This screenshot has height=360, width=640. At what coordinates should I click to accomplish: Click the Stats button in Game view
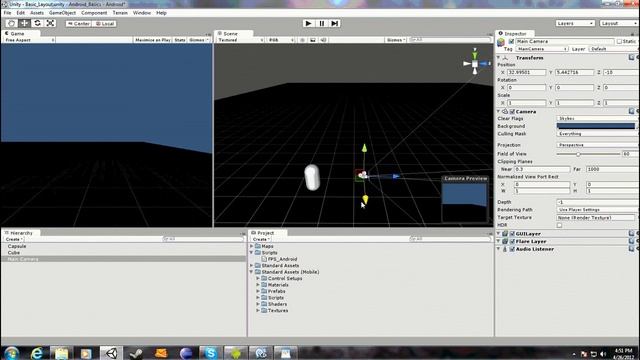pos(180,40)
